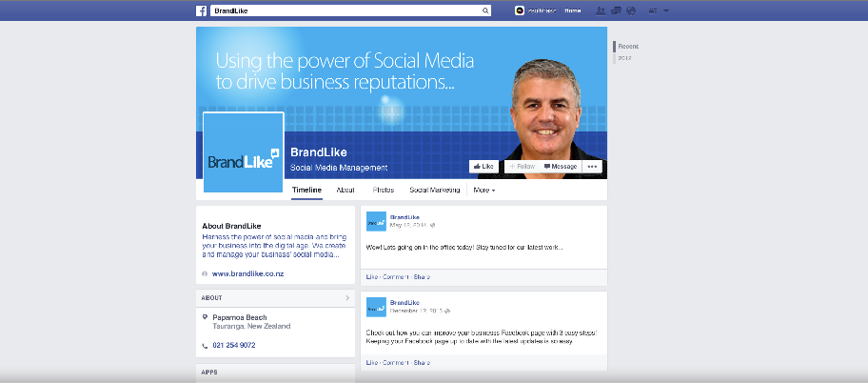Open notifications globe icon
This screenshot has width=868, height=383.
tap(631, 10)
